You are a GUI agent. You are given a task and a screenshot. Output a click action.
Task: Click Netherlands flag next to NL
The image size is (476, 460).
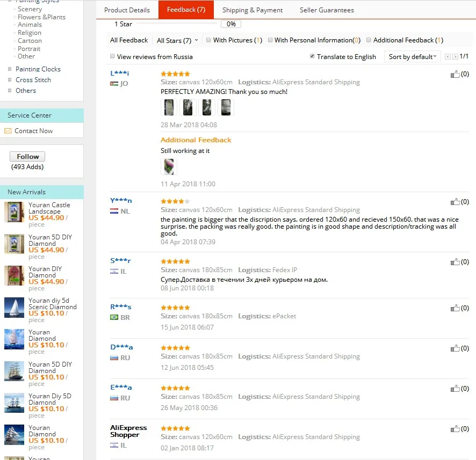(114, 211)
